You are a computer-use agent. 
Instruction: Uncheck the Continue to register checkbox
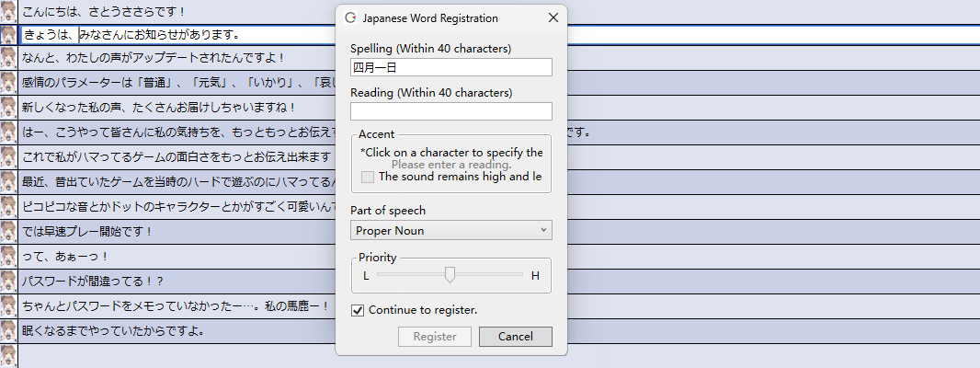(359, 310)
